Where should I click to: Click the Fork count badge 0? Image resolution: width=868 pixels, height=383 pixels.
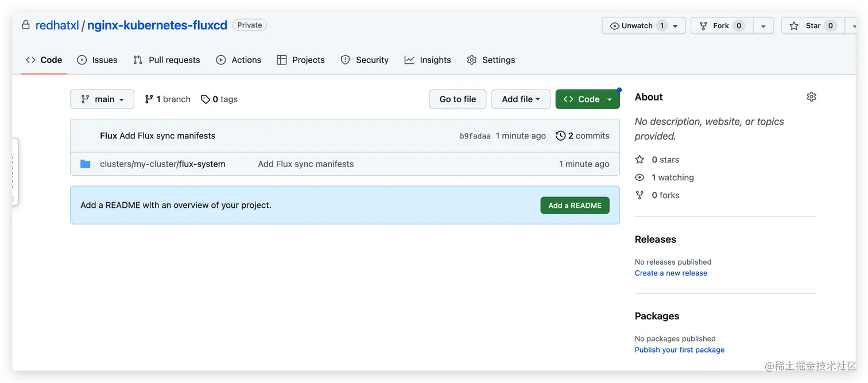coord(739,26)
